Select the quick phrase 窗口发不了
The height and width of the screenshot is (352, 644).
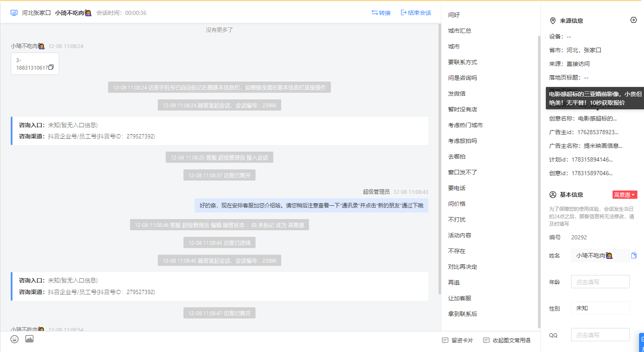click(x=463, y=172)
